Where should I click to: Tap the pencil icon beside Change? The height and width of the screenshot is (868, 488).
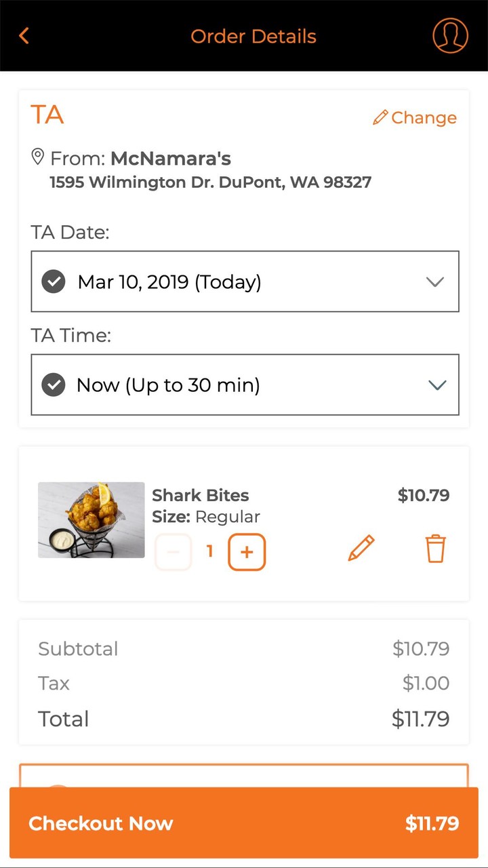point(380,117)
